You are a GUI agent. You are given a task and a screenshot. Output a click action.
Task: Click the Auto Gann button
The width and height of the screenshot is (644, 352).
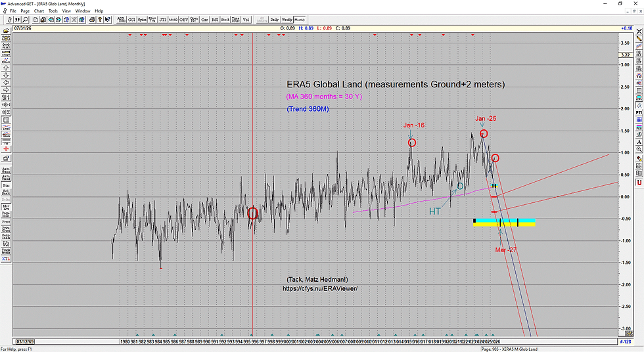coord(6,170)
